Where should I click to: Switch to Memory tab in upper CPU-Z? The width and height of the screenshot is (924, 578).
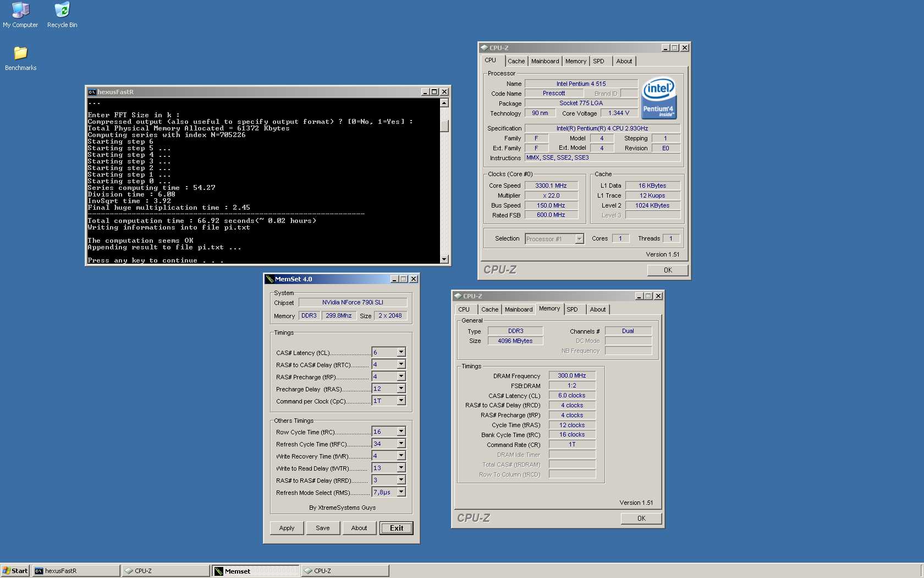coord(576,61)
